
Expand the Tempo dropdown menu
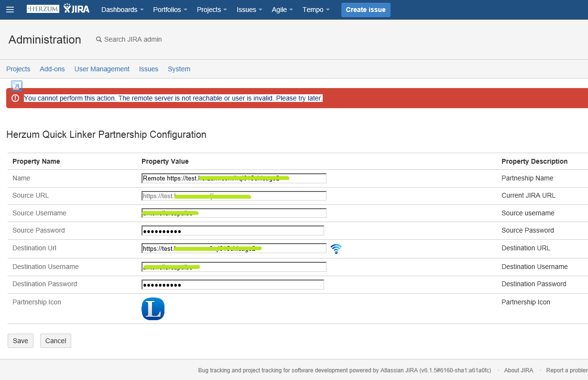[x=316, y=10]
